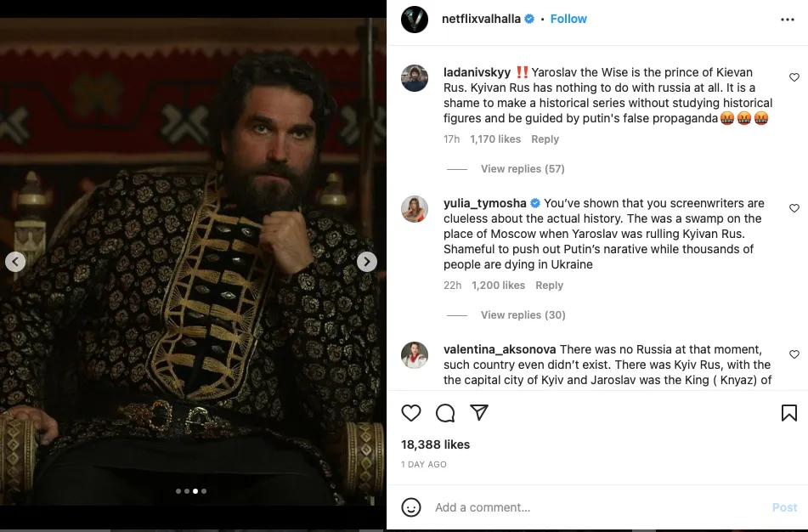Like the post with the heart icon

tap(411, 413)
